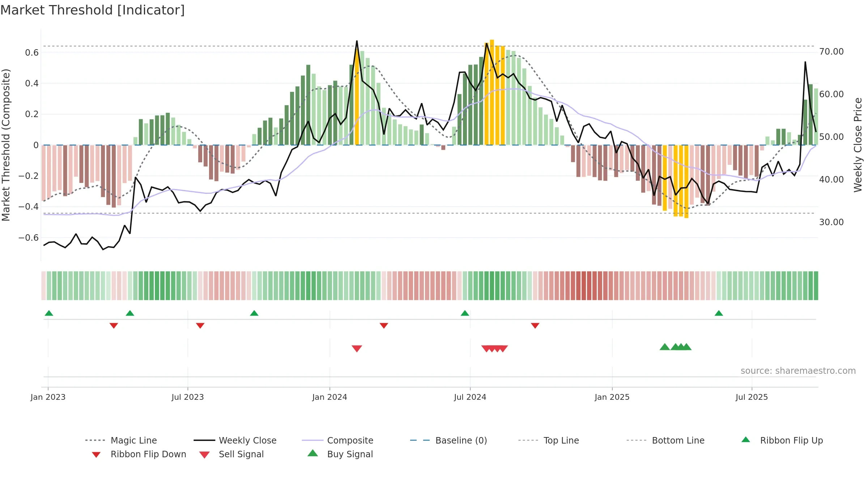This screenshot has width=868, height=488.
Task: Click the −0.6 left axis tick label
Action: [29, 238]
